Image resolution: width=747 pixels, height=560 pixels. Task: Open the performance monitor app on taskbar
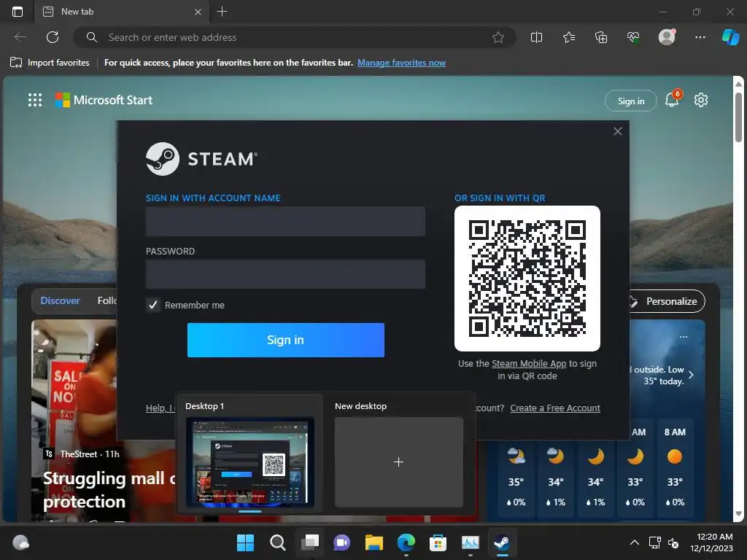pyautogui.click(x=471, y=542)
